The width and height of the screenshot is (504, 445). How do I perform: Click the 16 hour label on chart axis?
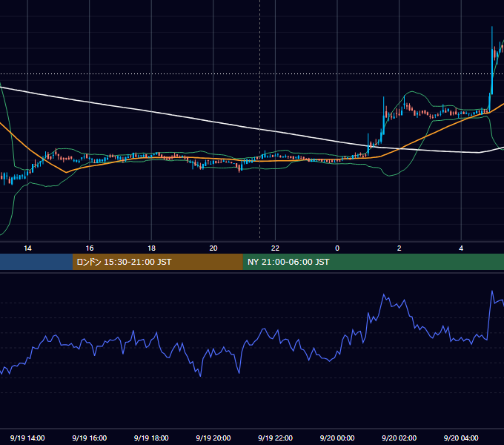pos(90,248)
